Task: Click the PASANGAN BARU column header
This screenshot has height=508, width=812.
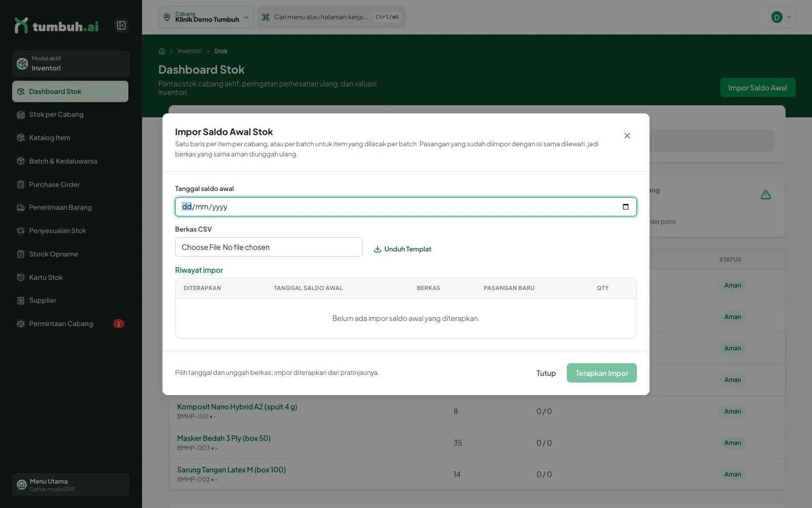Action: click(x=509, y=288)
